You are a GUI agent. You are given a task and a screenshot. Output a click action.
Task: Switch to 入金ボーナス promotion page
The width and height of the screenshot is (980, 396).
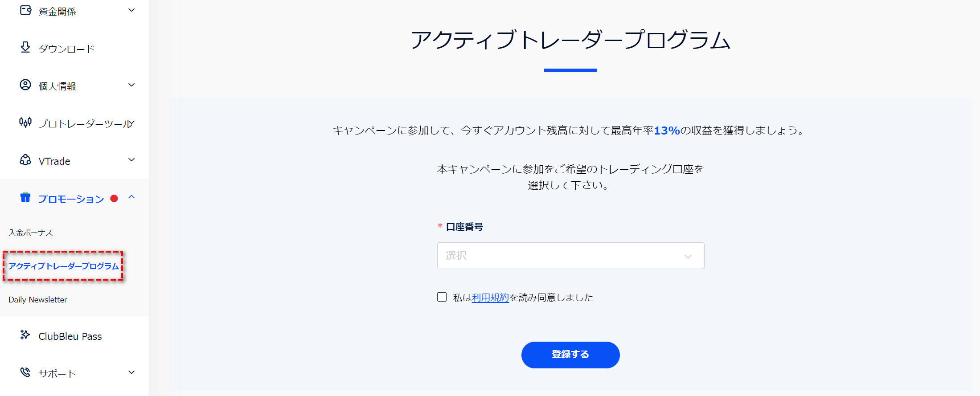pyautogui.click(x=30, y=232)
